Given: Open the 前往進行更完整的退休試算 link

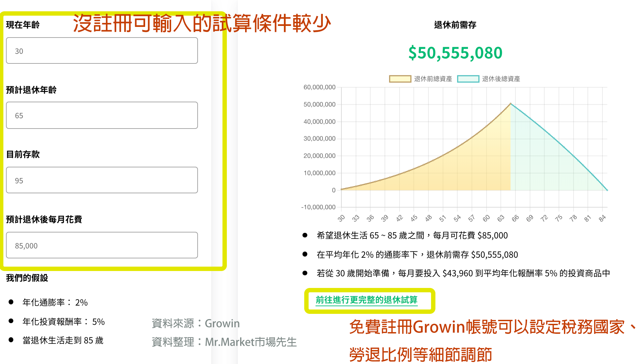Looking at the screenshot, I should point(367,300).
